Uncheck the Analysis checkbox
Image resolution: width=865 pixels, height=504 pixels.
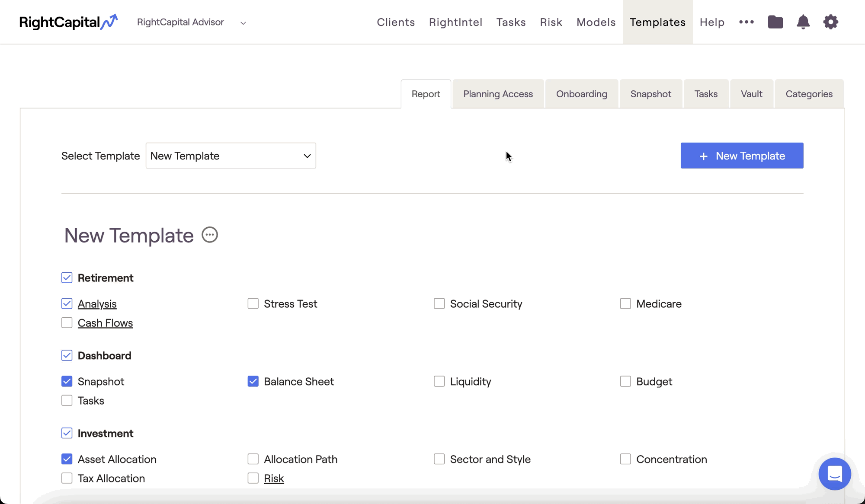pyautogui.click(x=67, y=303)
